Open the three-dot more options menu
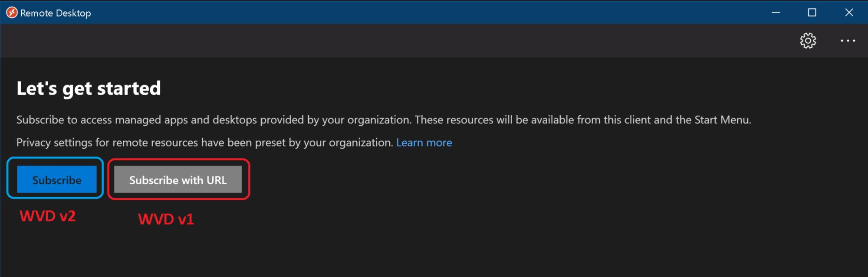This screenshot has width=868, height=277. [x=848, y=41]
